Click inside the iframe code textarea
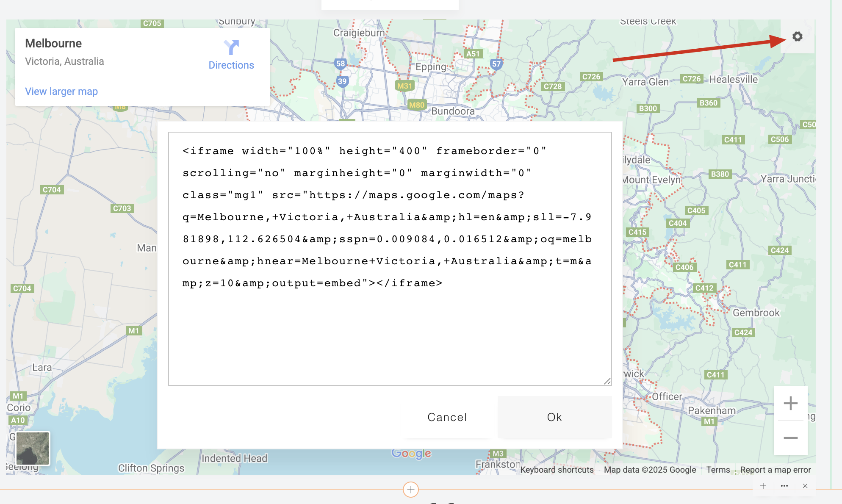This screenshot has height=504, width=842. pos(390,258)
